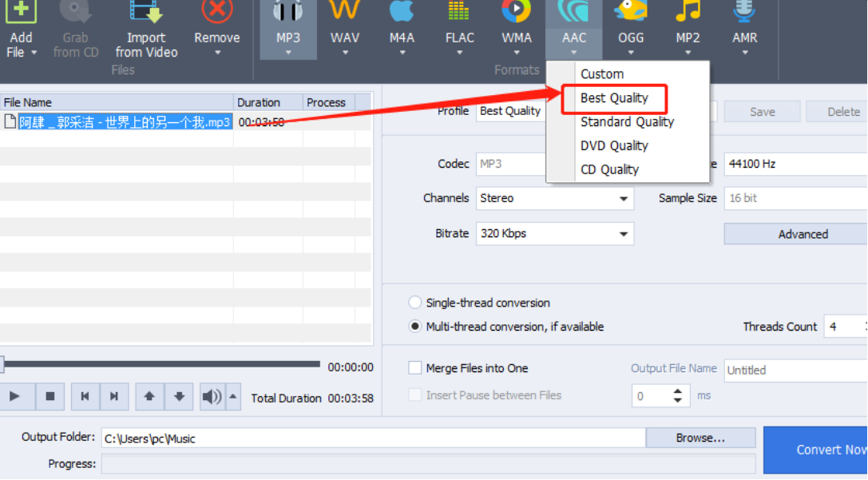
Task: Open the FLAC preset dropdown arrow
Action: pos(459,54)
